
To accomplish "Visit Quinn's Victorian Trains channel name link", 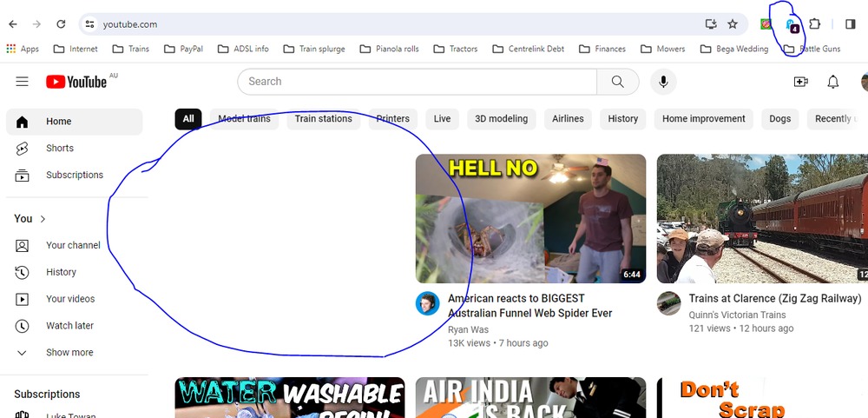I will tap(737, 315).
